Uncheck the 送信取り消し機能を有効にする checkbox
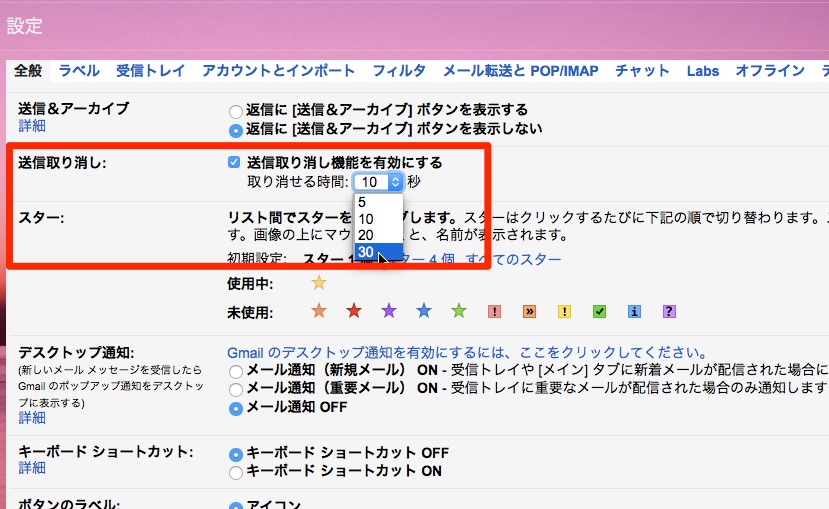The image size is (829, 509). (234, 162)
